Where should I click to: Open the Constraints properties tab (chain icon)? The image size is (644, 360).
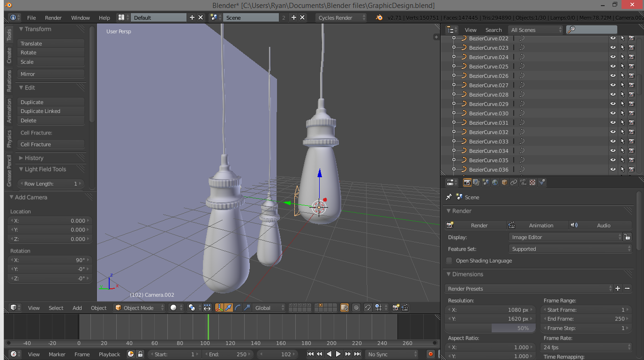[514, 182]
